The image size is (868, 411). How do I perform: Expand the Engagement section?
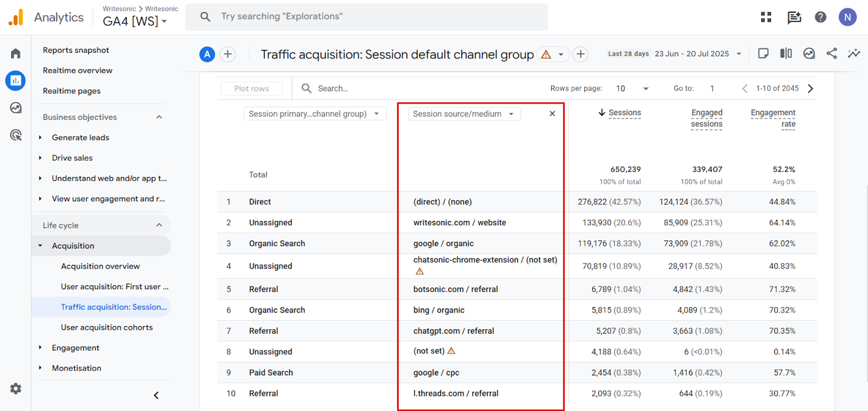[40, 347]
